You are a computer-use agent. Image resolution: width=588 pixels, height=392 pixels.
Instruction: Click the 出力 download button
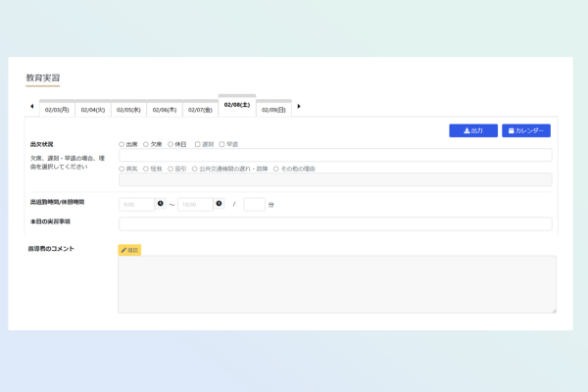[x=473, y=130]
